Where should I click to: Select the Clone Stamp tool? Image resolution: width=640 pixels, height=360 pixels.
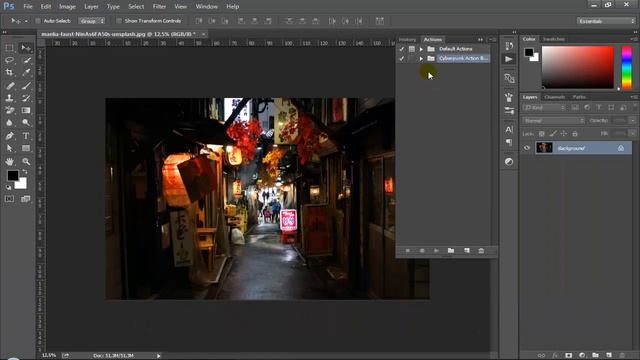coord(9,98)
